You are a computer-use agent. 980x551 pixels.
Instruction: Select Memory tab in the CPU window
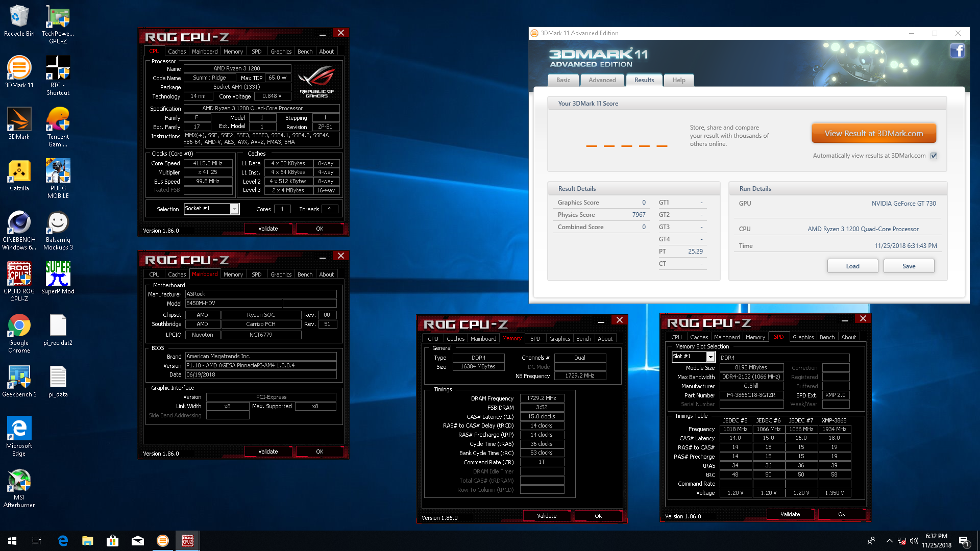[233, 52]
